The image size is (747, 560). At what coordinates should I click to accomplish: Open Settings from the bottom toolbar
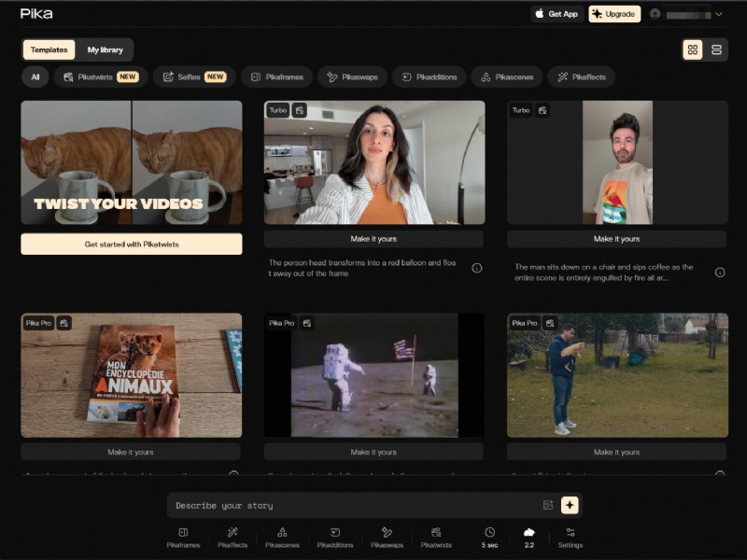570,538
